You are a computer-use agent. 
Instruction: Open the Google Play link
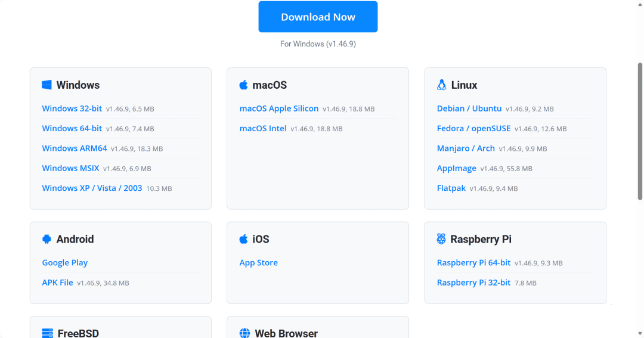click(x=65, y=263)
